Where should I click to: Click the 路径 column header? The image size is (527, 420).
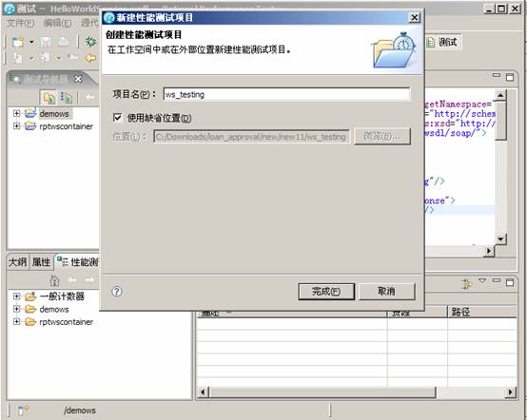(482, 312)
